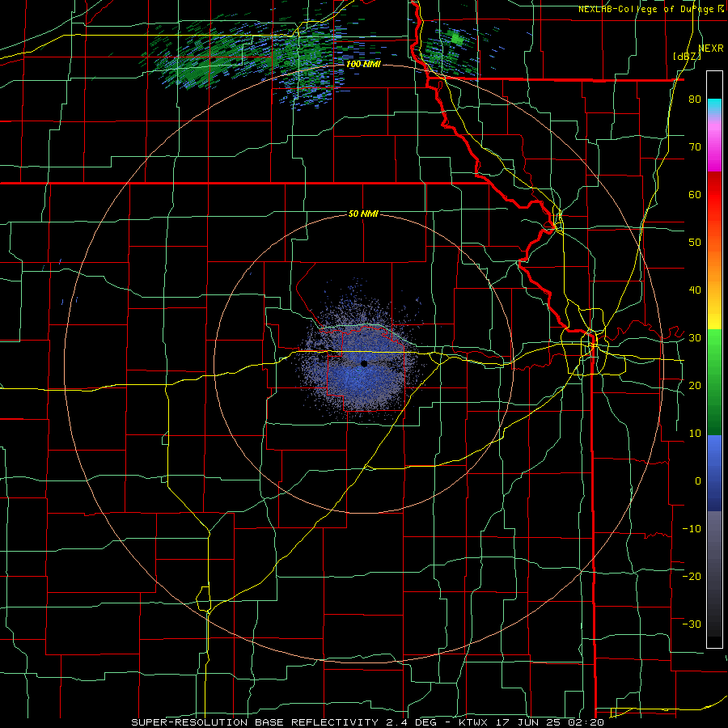This screenshot has height=728, width=728.
Task: Click the cyan top of color scale
Action: click(714, 106)
